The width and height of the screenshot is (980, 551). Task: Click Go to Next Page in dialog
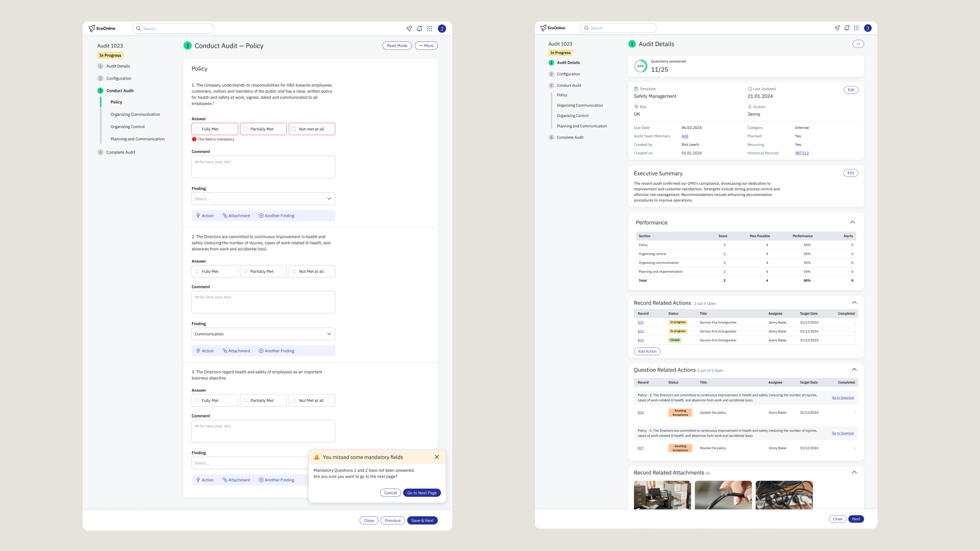[x=422, y=493]
